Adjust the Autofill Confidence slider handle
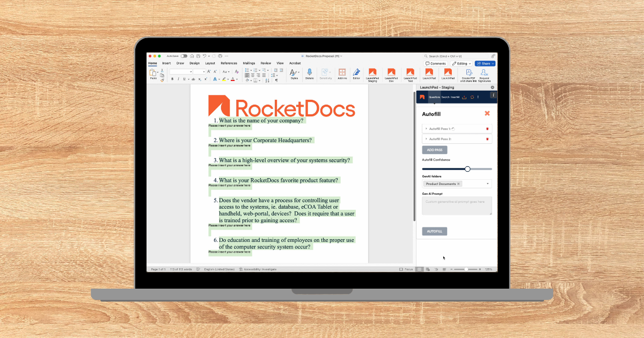Image resolution: width=644 pixels, height=338 pixels. click(467, 168)
